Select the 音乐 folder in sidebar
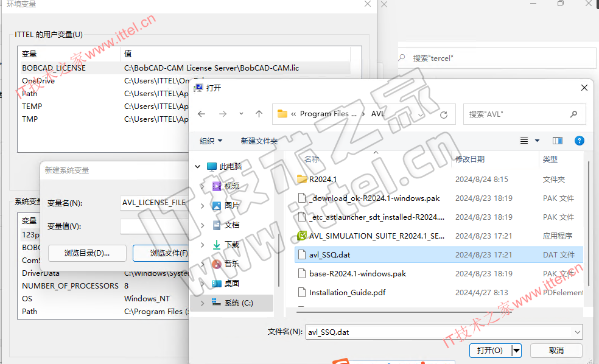This screenshot has width=599, height=364. click(x=226, y=264)
